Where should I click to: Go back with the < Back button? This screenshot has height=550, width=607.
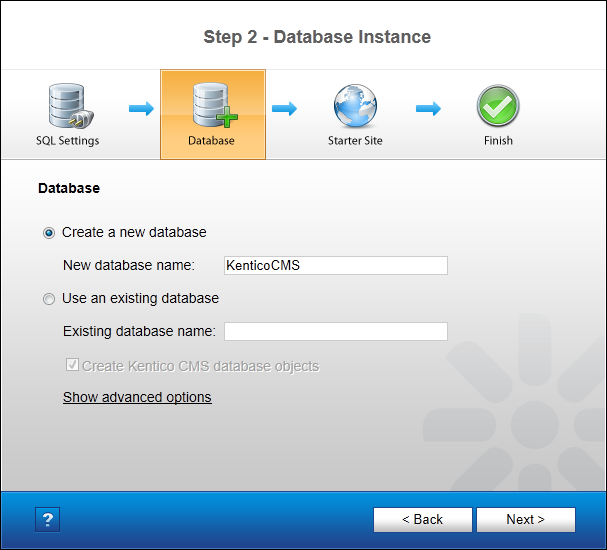(x=423, y=520)
